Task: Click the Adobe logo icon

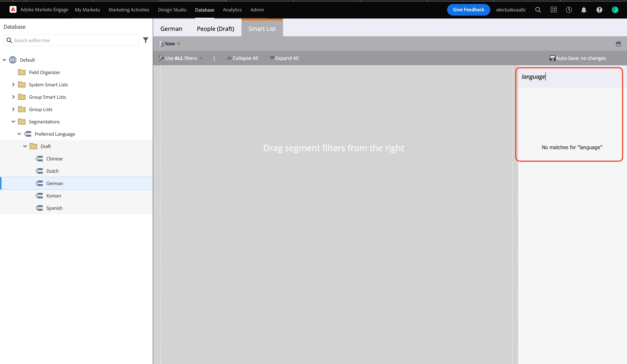Action: (13, 9)
